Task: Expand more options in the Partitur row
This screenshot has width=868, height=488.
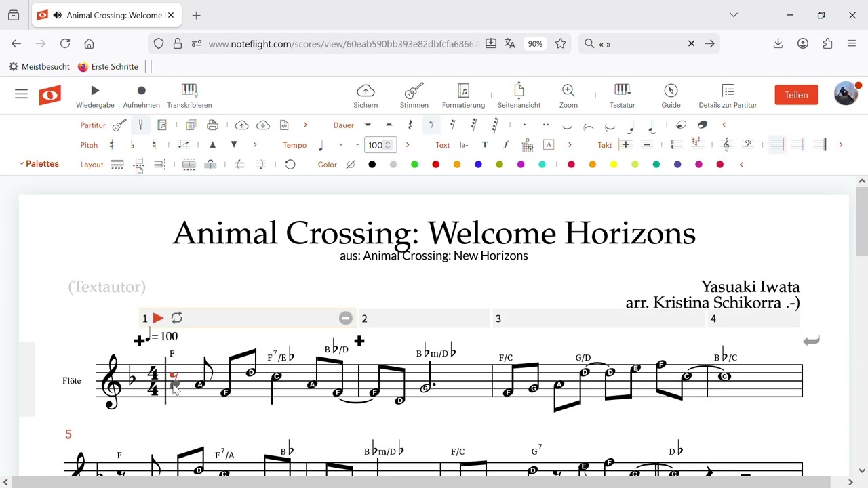Action: click(305, 125)
